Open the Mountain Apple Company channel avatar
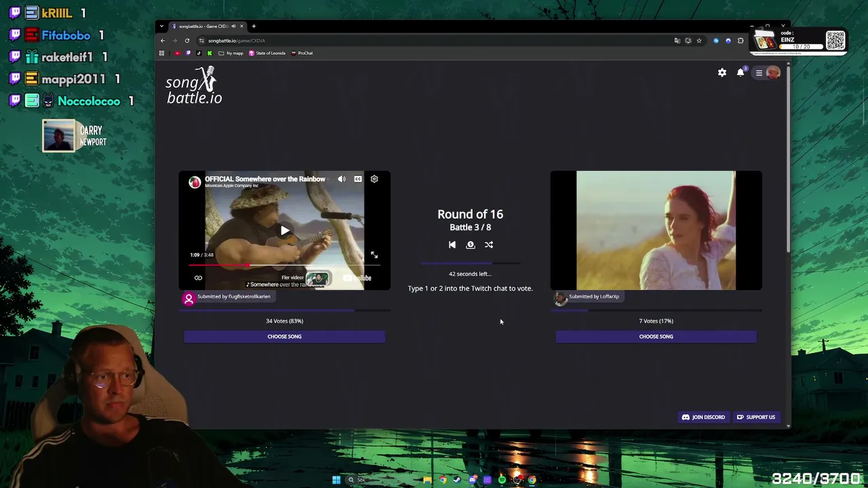 click(195, 182)
